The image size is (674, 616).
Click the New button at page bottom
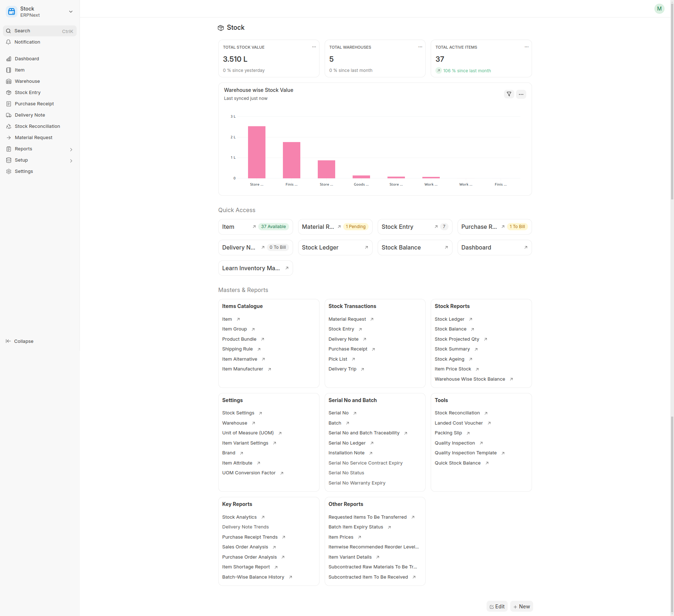tap(521, 607)
